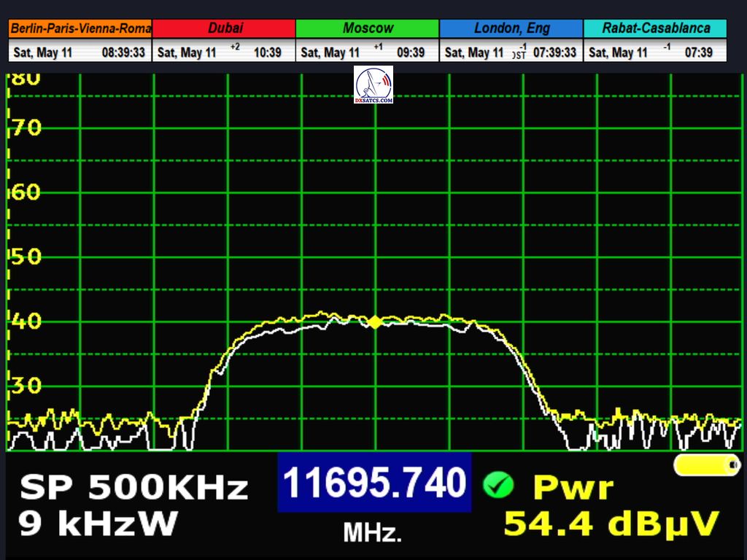Select the red Dubai clock header

coord(225,28)
